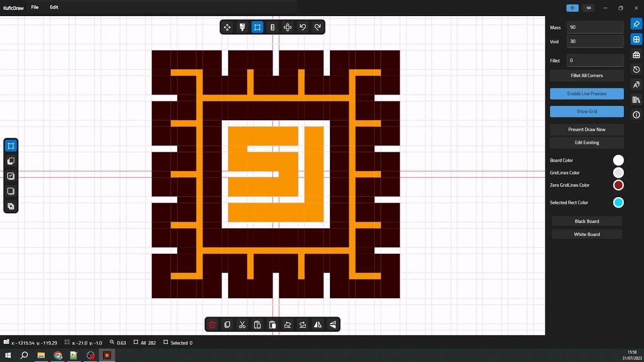Open the Selected Rect Color cyan swatch
Viewport: 644px width, 362px height.
click(x=618, y=203)
